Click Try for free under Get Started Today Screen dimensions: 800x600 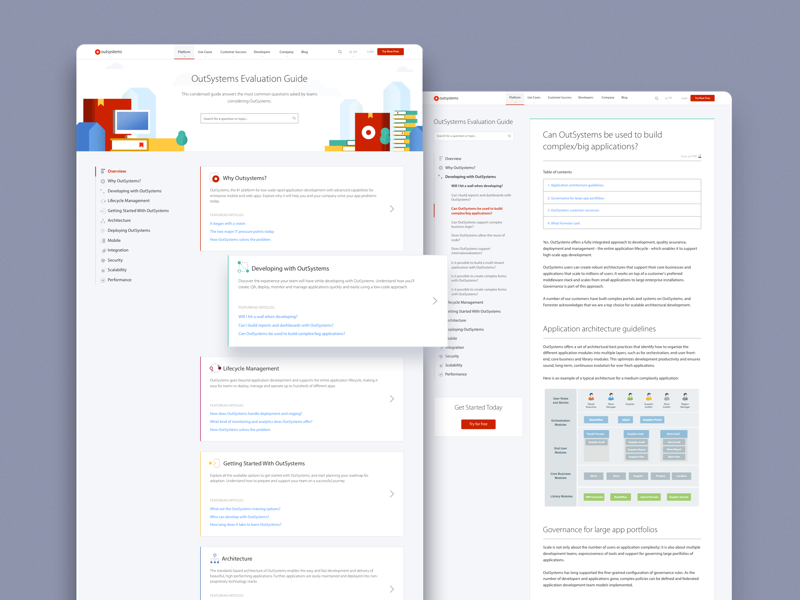point(478,424)
